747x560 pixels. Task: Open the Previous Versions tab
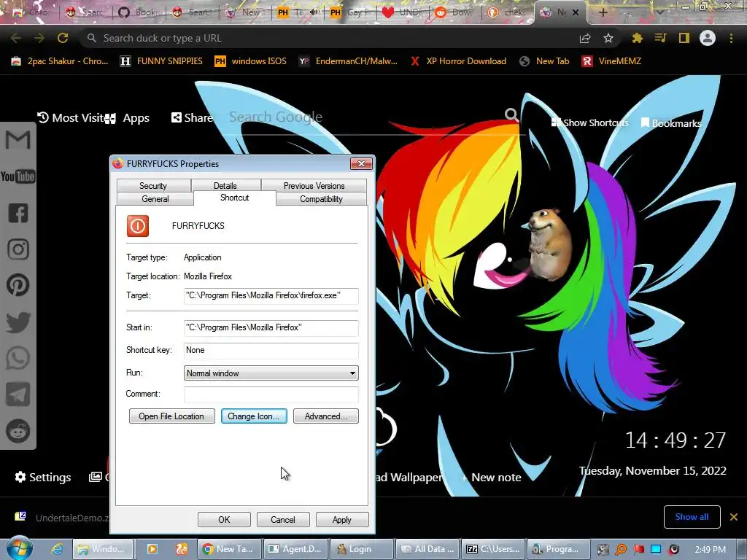[314, 185]
